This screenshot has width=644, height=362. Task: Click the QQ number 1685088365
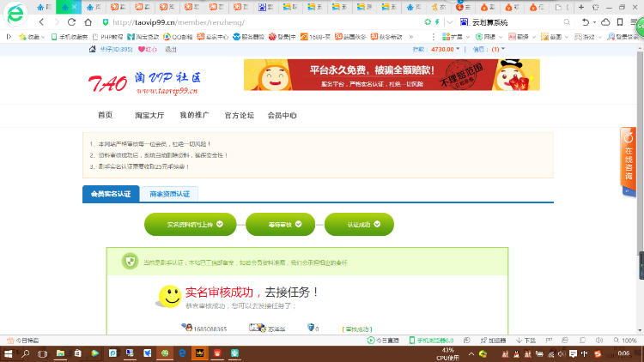[x=210, y=329]
